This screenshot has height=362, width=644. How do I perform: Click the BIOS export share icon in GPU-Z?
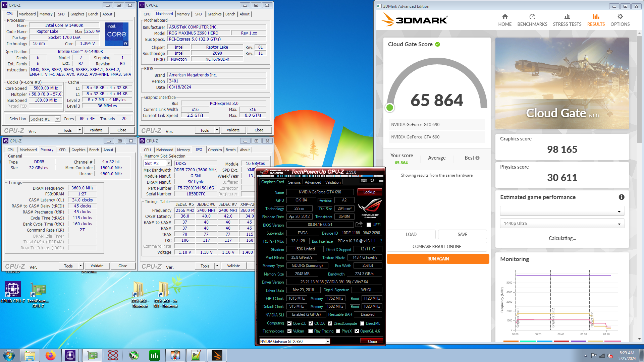click(359, 225)
